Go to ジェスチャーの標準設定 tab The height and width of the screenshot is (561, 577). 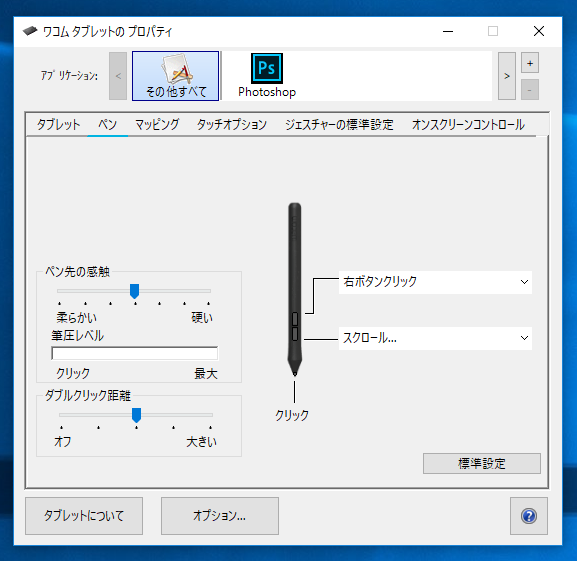pos(339,125)
